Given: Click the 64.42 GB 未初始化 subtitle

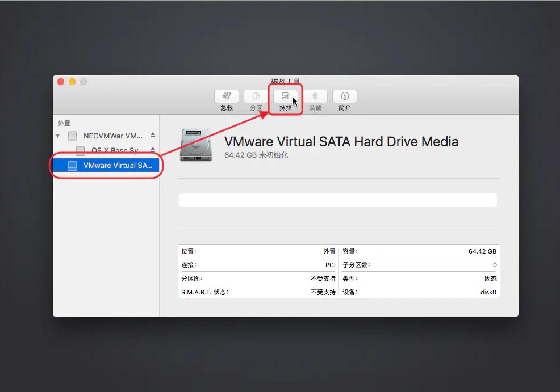Looking at the screenshot, I should (256, 155).
